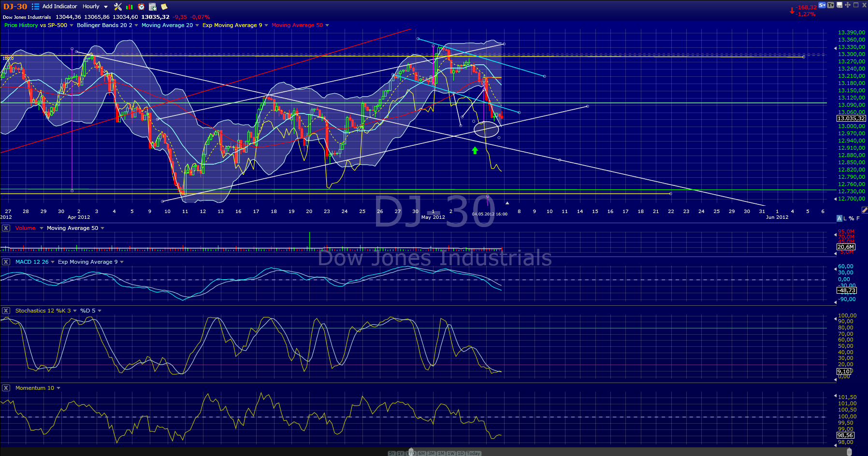
Task: Open the Hourly timeframe dropdown
Action: point(95,6)
